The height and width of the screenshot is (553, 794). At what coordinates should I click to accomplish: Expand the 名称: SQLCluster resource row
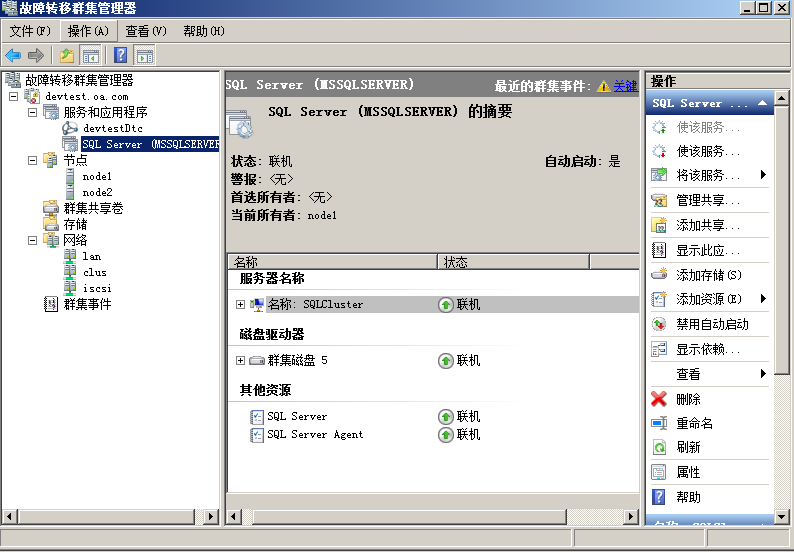pyautogui.click(x=241, y=304)
